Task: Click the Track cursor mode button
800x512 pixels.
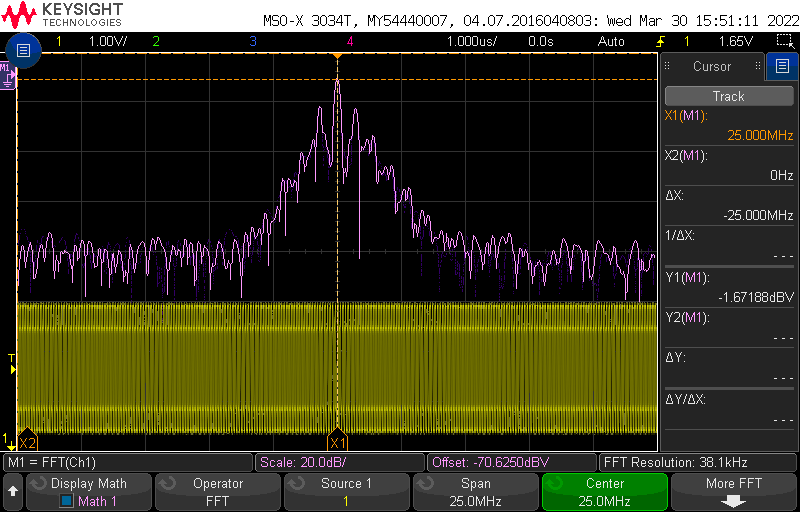Action: tap(729, 96)
